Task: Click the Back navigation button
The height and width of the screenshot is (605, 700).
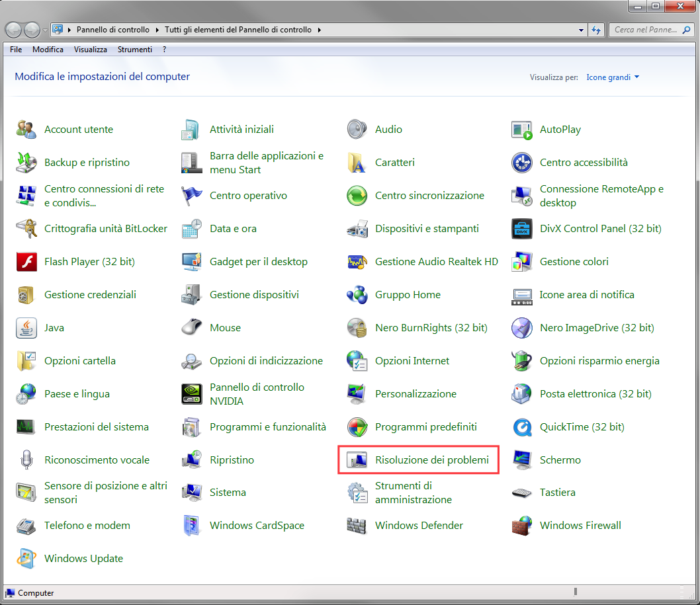Action: [x=13, y=30]
